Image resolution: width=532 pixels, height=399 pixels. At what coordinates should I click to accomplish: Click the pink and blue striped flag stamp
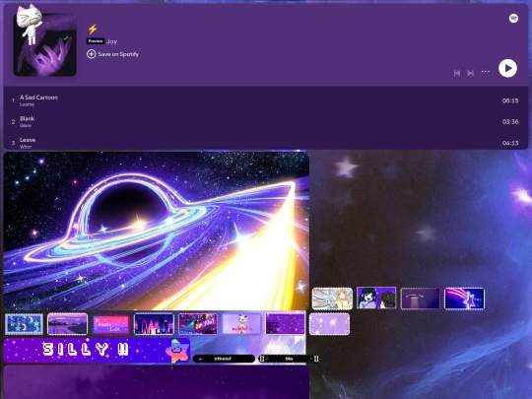111,324
